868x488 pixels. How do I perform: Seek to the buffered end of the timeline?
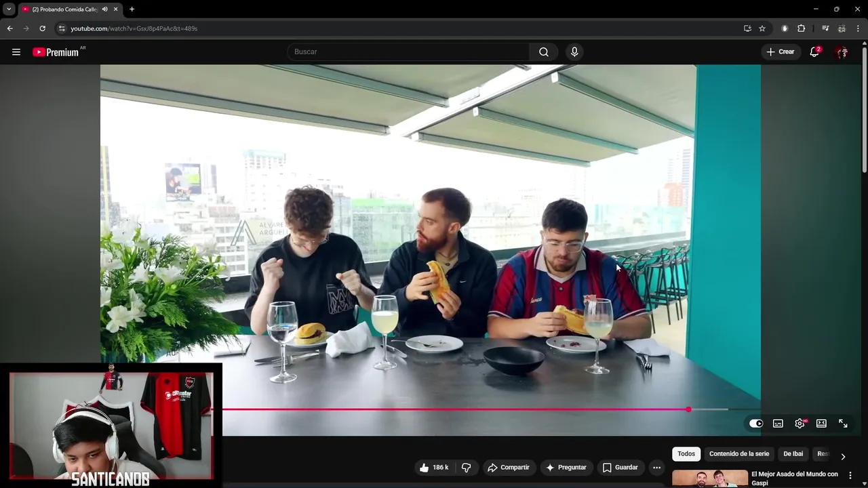pyautogui.click(x=727, y=409)
